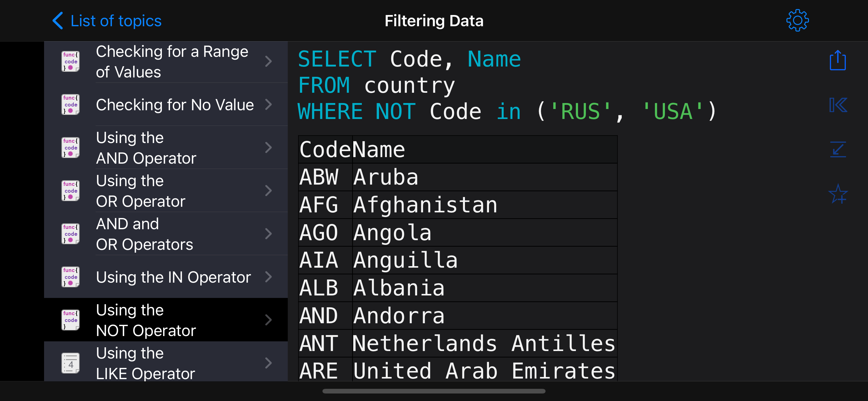Viewport: 868px width, 401px height.
Task: Click the 'USA' string literal
Action: (x=673, y=112)
